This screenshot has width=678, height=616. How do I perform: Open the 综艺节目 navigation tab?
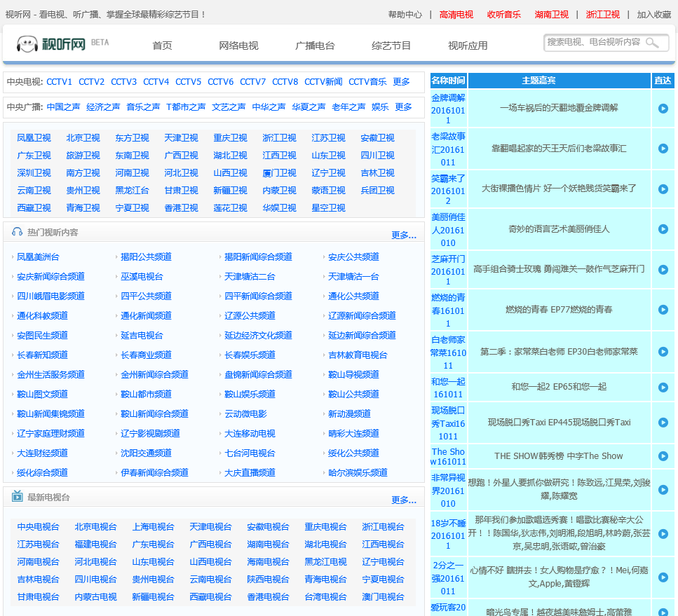click(391, 46)
